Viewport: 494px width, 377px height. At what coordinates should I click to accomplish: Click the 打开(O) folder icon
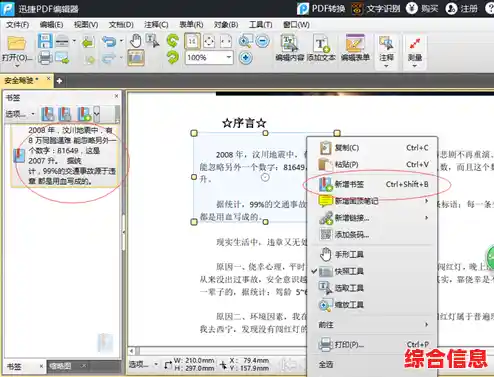16,43
